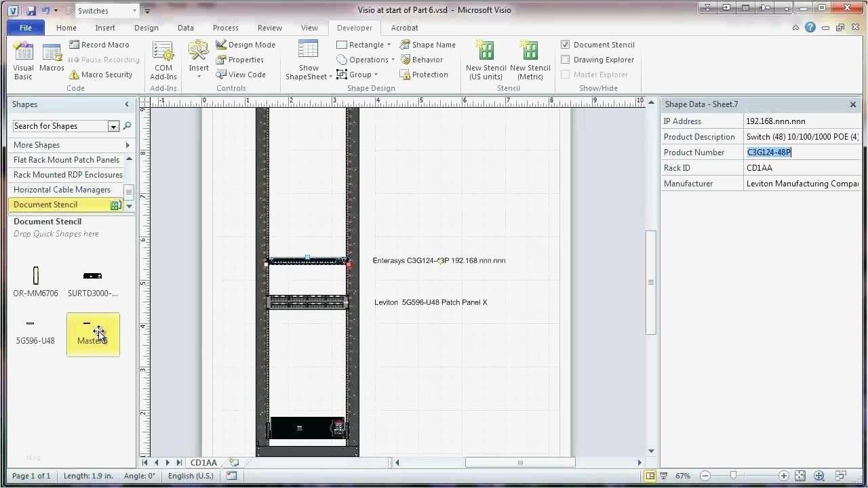
Task: Switch to the Data tab
Action: (x=186, y=28)
